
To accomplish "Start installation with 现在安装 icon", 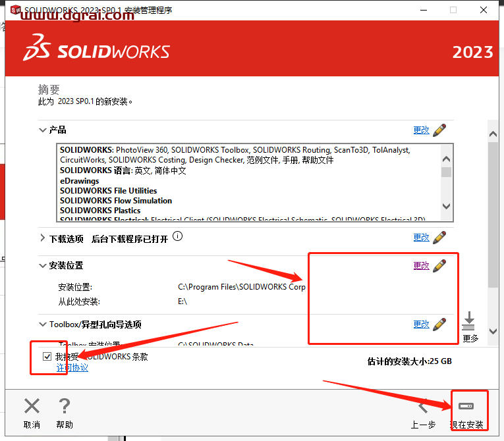I will (x=466, y=406).
